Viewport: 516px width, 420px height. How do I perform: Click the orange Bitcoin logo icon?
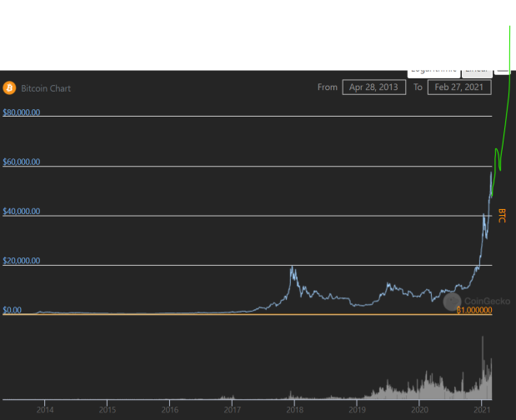(x=9, y=88)
